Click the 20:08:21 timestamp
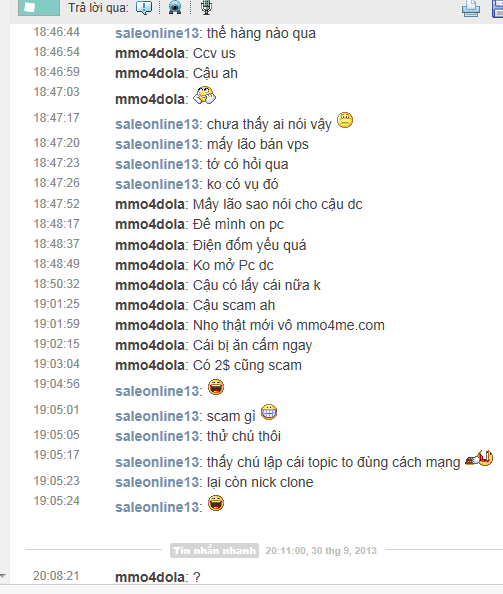The height and width of the screenshot is (594, 503). click(x=56, y=576)
